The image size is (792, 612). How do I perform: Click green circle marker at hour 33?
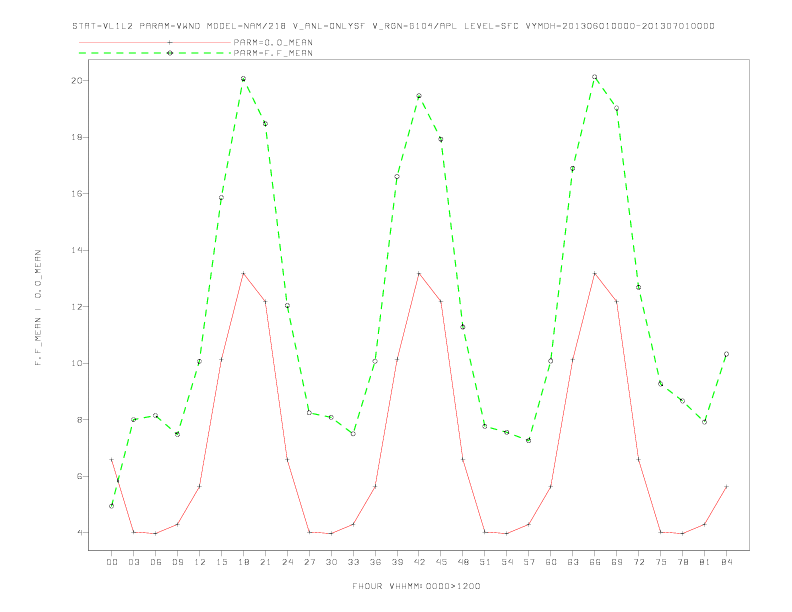[x=353, y=434]
